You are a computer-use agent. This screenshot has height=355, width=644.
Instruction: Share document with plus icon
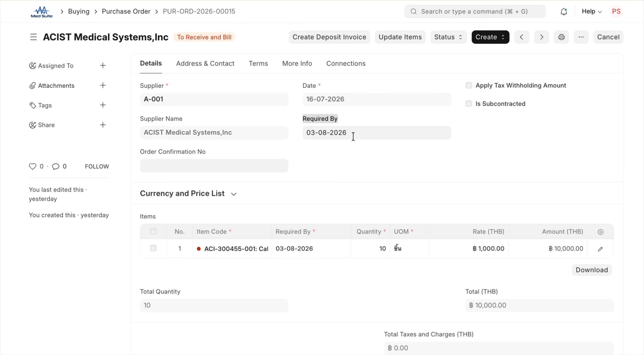pyautogui.click(x=103, y=125)
